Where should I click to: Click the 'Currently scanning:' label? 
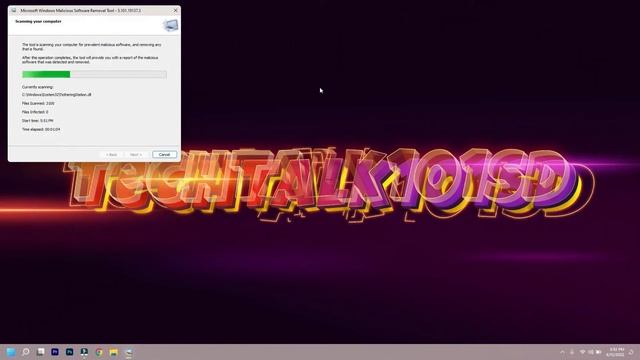(x=38, y=87)
